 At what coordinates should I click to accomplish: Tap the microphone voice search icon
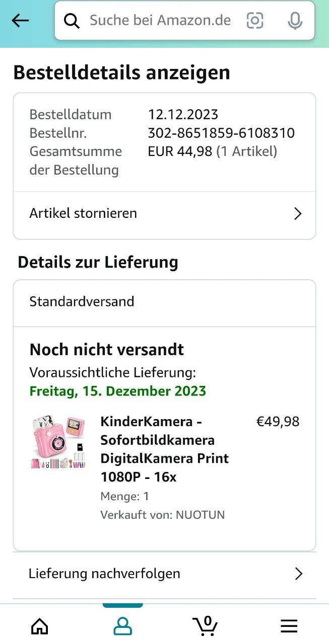[x=295, y=21]
